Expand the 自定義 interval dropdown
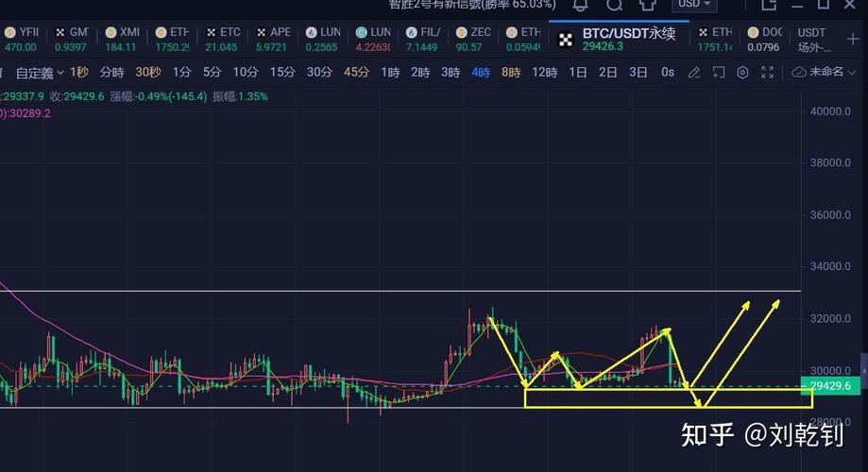This screenshot has height=472, width=868. (40, 73)
